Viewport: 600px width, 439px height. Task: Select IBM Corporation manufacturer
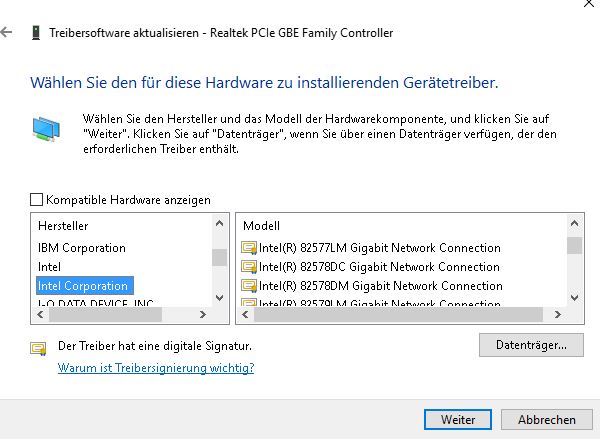point(82,248)
